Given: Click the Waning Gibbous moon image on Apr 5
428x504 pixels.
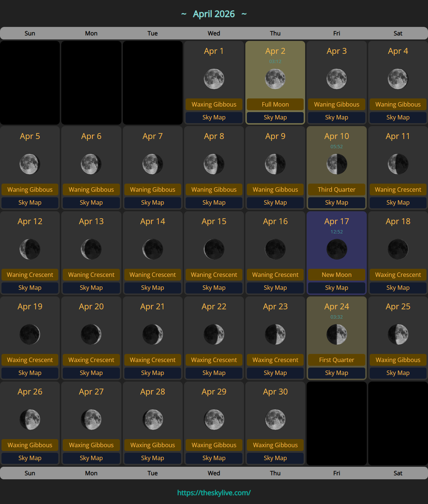Looking at the screenshot, I should click(30, 164).
